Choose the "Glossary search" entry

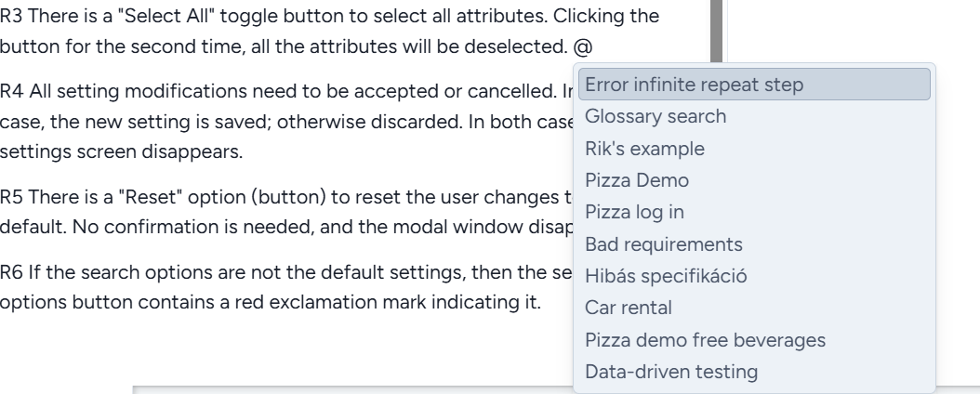[x=656, y=117]
